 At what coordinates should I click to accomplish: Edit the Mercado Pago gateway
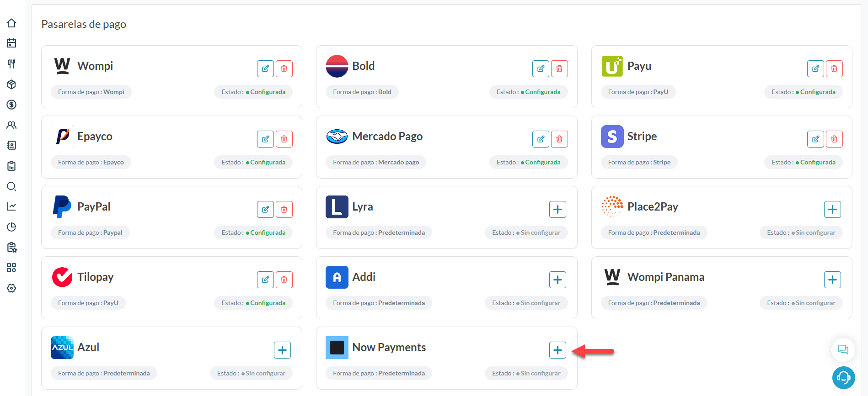coord(541,139)
